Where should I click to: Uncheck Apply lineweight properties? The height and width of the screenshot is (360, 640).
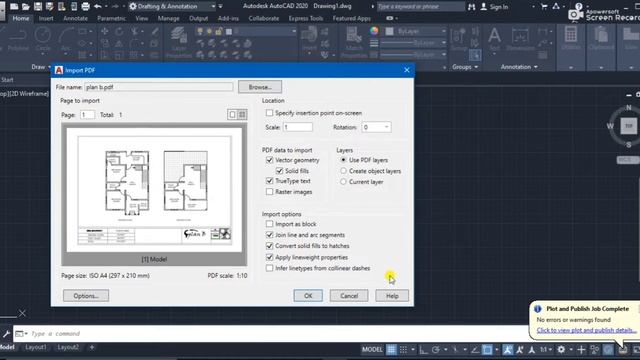click(x=269, y=257)
